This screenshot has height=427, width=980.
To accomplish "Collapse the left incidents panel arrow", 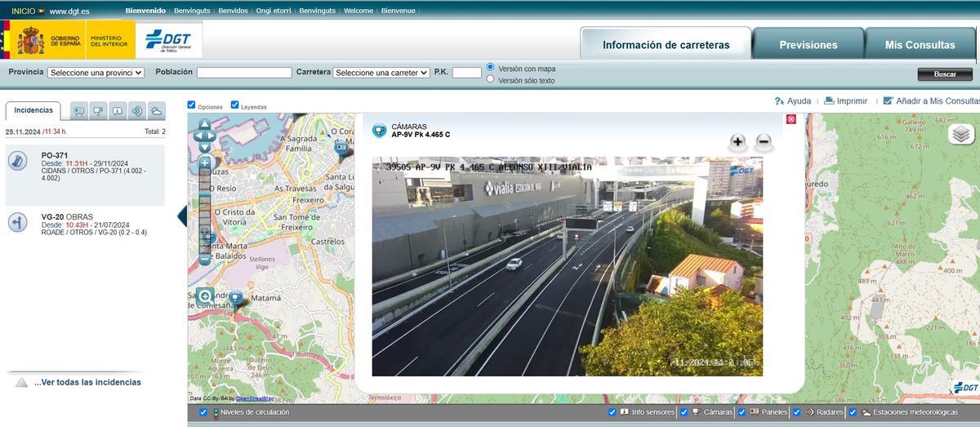I will point(182,216).
